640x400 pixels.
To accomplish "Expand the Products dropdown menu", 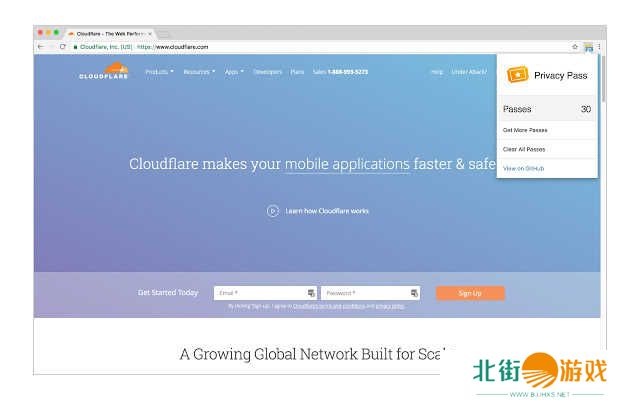I will tap(159, 72).
